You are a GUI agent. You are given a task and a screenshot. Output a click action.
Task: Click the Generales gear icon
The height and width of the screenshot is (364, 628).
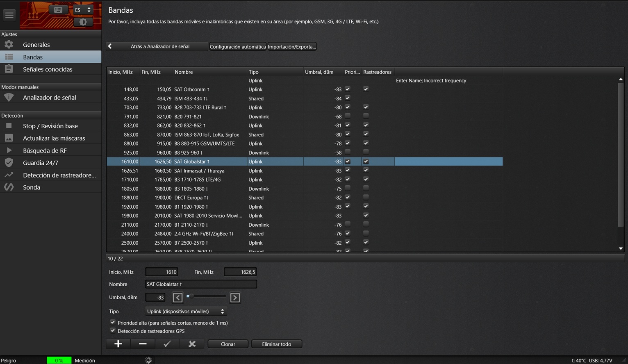point(9,44)
